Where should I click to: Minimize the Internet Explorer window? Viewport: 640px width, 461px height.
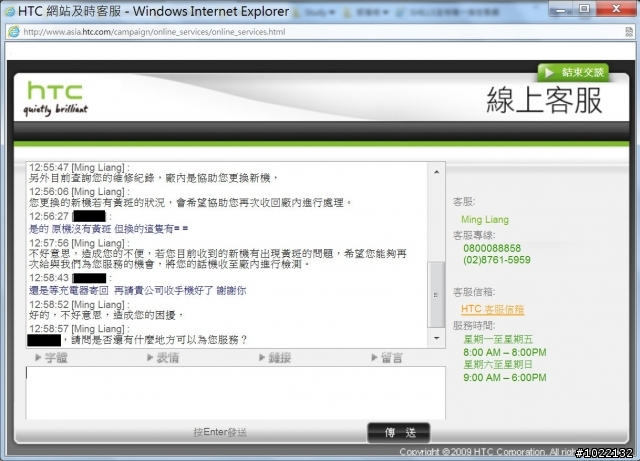(562, 8)
